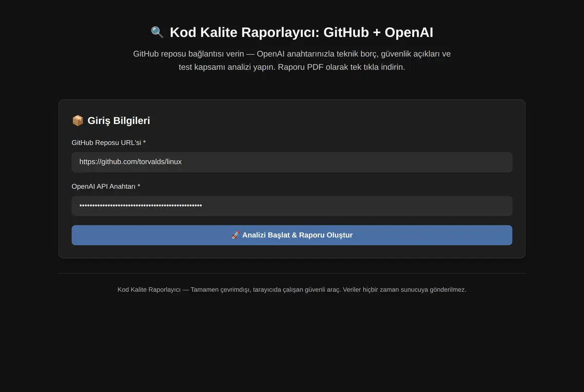Click the "GitHub Reposu URL'si *" label

[x=109, y=143]
